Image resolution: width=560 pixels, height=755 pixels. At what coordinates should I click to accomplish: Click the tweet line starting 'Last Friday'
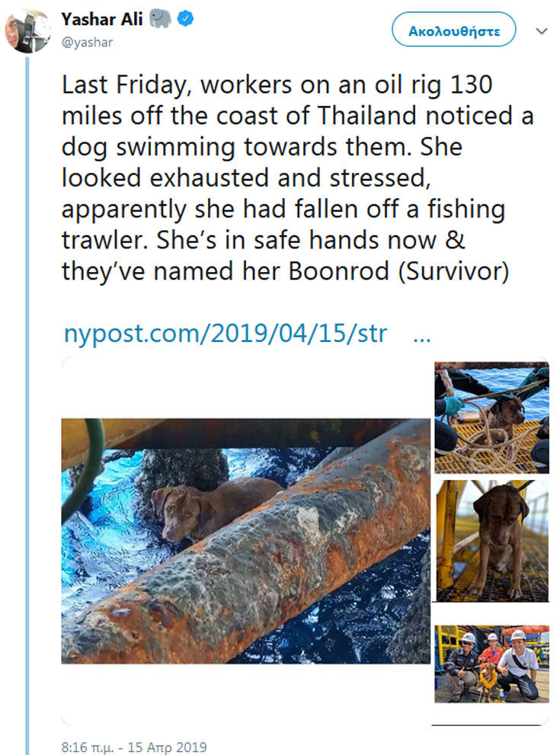277,85
